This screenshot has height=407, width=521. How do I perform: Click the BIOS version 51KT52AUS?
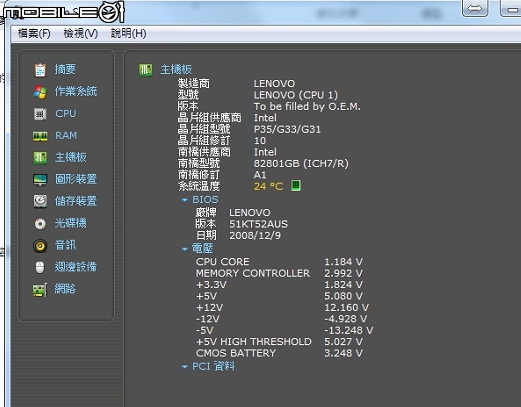[x=258, y=224]
